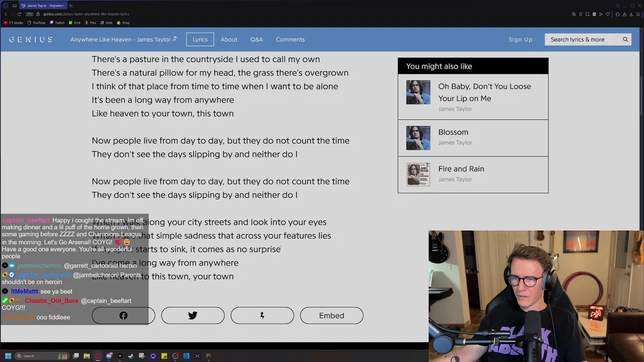This screenshot has height=362, width=644.
Task: Click the search magnifier in the Genius search box
Action: click(x=625, y=39)
